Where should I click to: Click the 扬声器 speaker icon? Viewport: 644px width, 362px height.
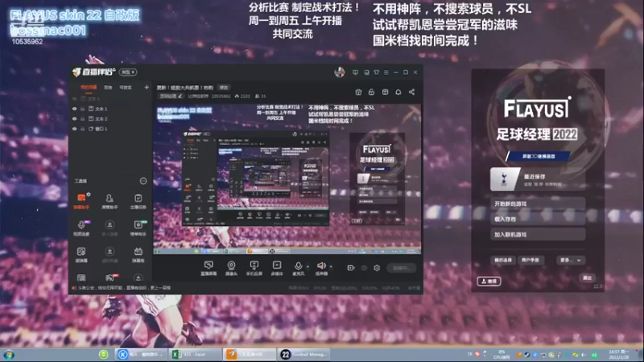[321, 266]
